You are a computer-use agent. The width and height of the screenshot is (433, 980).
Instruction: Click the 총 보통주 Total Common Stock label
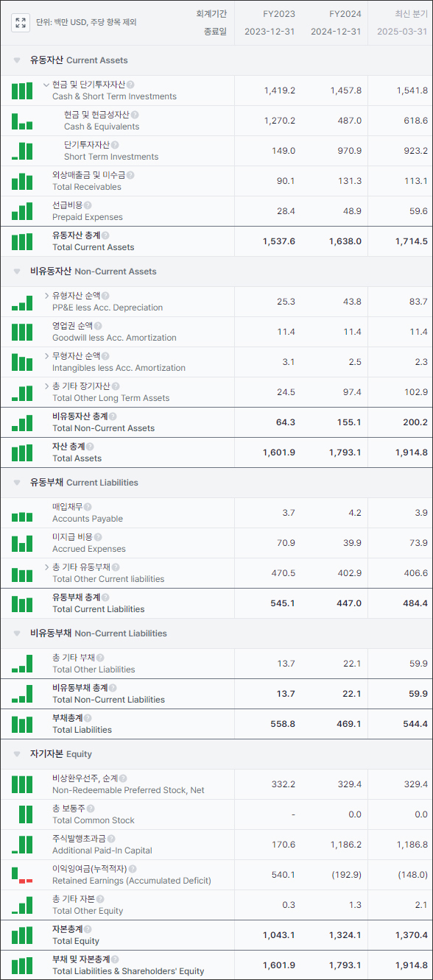click(94, 814)
